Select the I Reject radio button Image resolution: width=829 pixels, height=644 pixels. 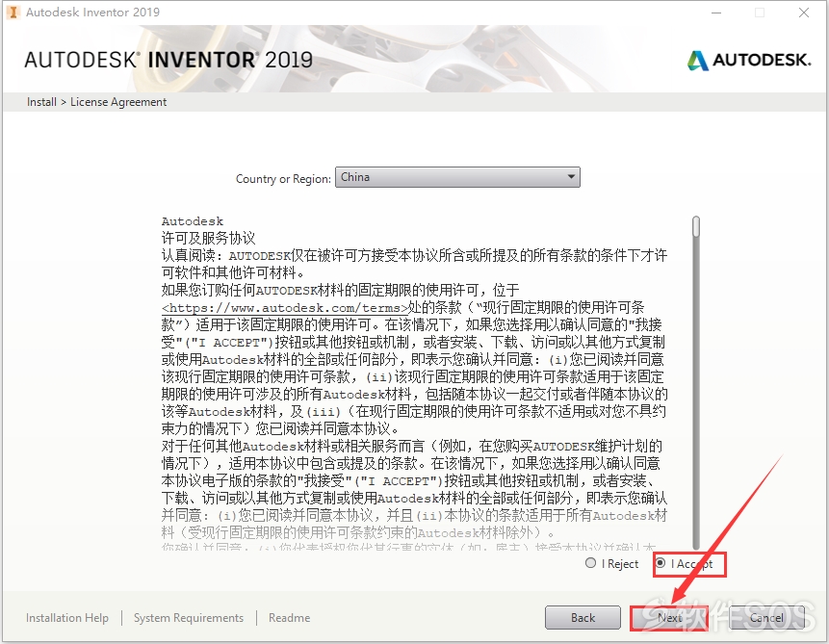coord(590,563)
